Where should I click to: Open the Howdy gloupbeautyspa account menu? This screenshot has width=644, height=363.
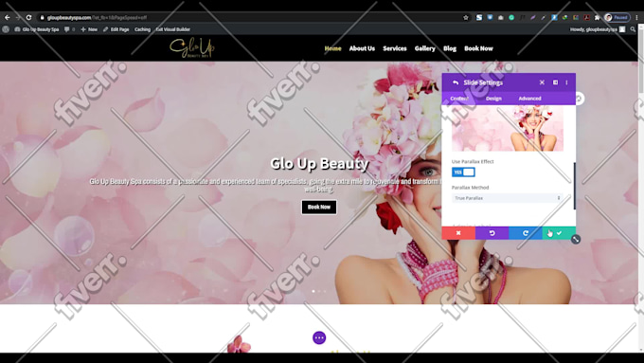coord(598,29)
